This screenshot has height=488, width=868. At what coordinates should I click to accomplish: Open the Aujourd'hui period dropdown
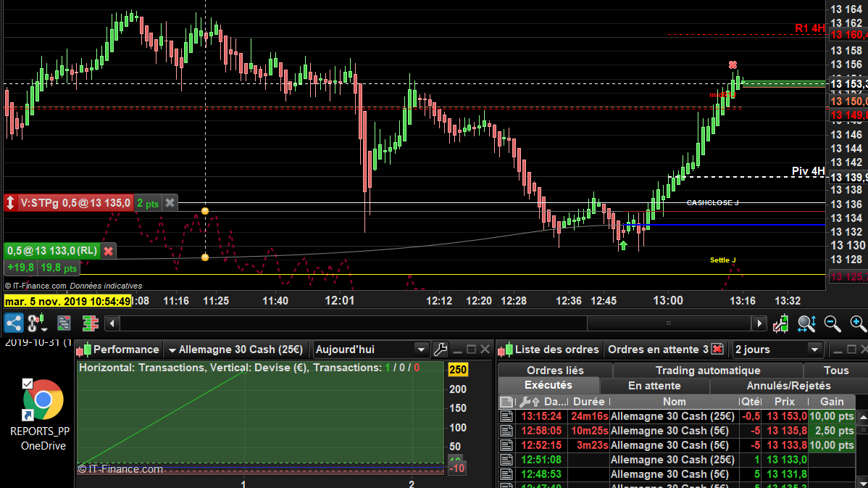(370, 350)
